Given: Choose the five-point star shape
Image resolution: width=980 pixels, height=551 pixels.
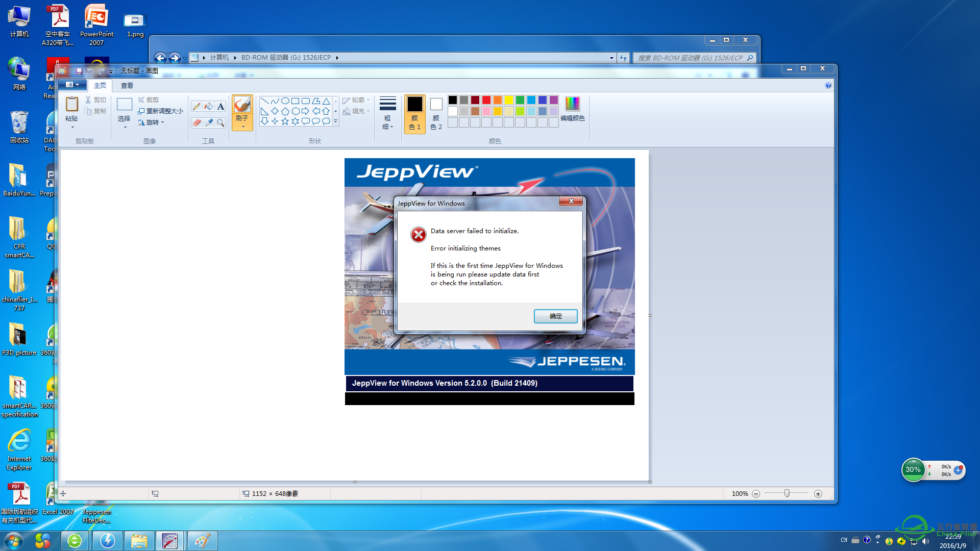Looking at the screenshot, I should point(285,121).
